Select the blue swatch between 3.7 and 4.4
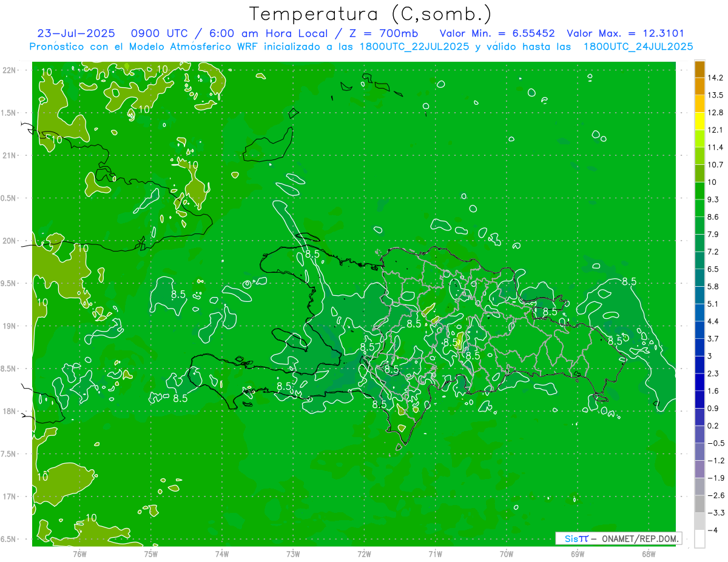This screenshot has height=562, width=728. pyautogui.click(x=699, y=330)
